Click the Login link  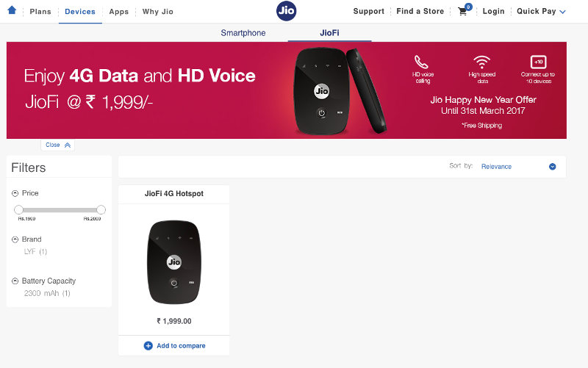pos(493,11)
